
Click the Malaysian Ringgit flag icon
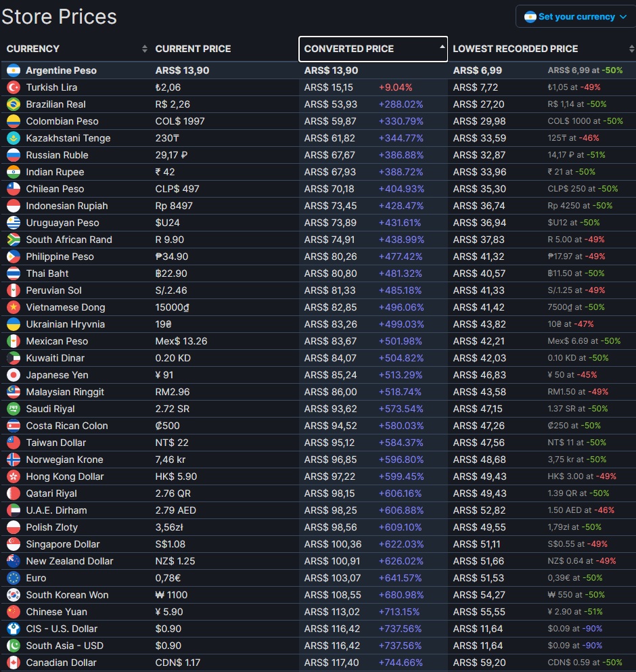point(14,392)
